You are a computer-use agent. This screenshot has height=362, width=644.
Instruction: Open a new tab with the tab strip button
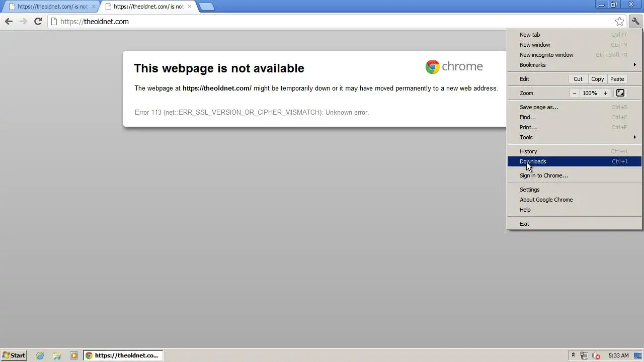click(x=206, y=7)
